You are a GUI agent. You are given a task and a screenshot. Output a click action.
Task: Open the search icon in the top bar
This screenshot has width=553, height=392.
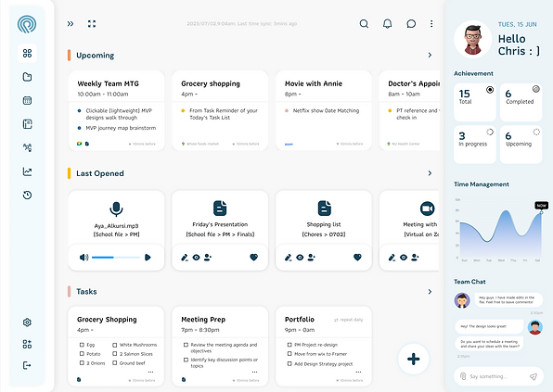coord(364,23)
